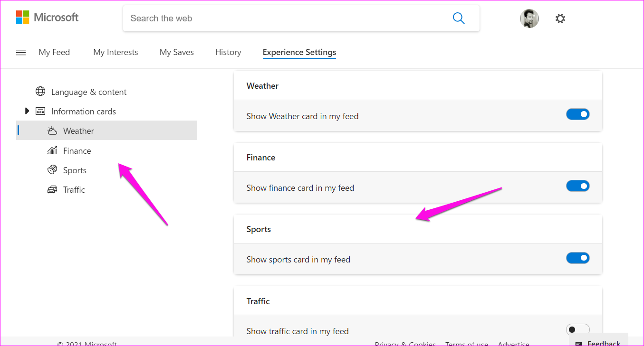Click the Finance chart icon in sidebar
The width and height of the screenshot is (644, 346).
click(x=52, y=150)
